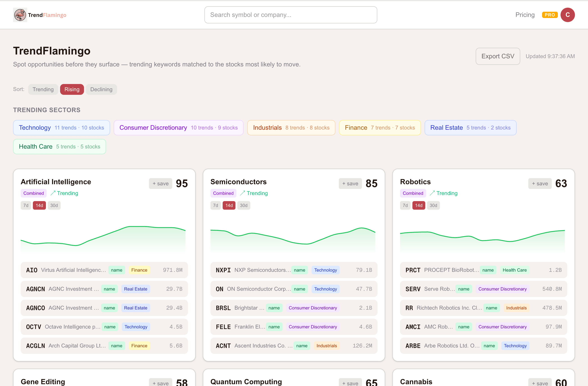Switch Artificial Intelligence chart to 7d
Screen dimensions: 588x386
click(26, 205)
